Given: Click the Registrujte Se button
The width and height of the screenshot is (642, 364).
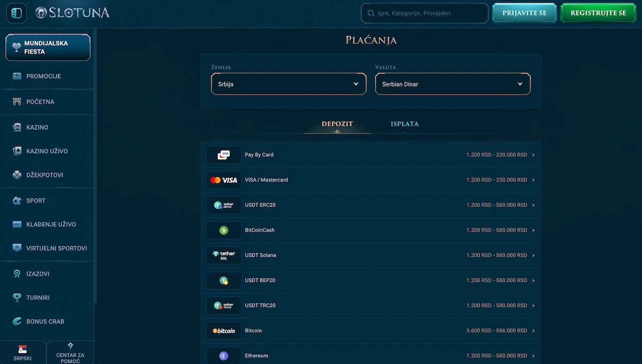Looking at the screenshot, I should (x=598, y=13).
